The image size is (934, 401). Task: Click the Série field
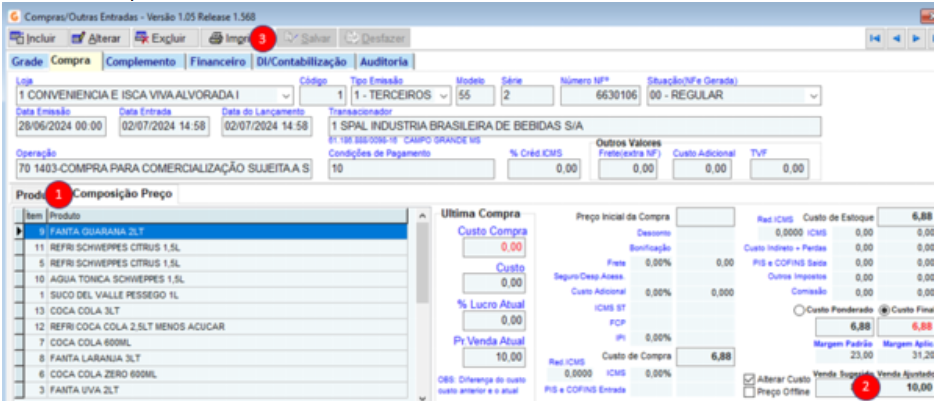pyautogui.click(x=527, y=95)
